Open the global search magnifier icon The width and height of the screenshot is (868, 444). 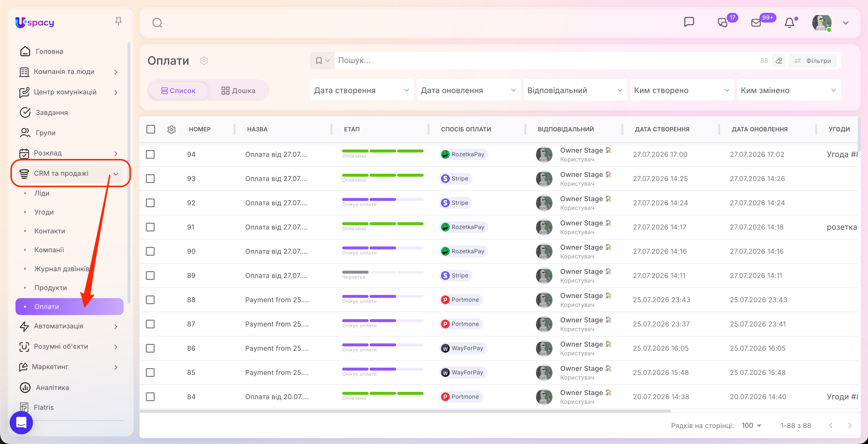pyautogui.click(x=157, y=23)
